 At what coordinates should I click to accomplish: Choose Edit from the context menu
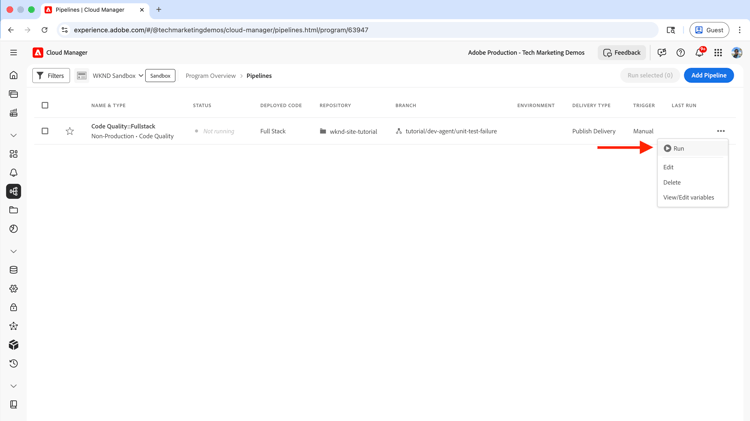point(693,167)
